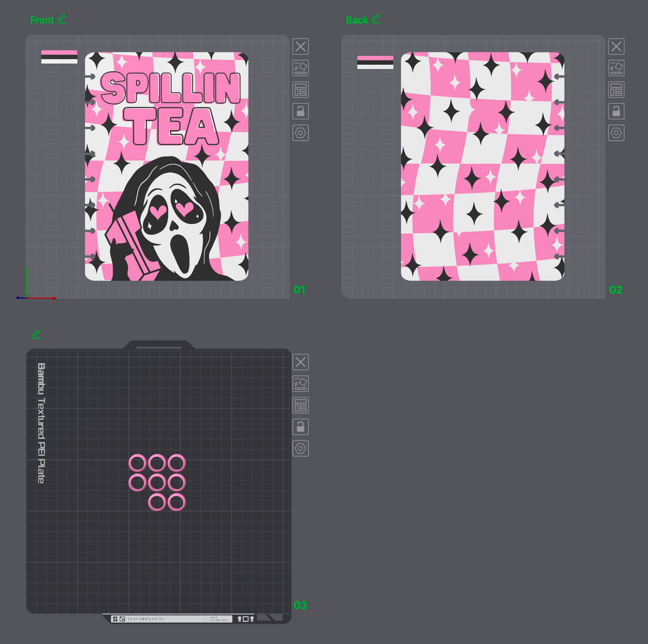Auto-orient objects on plate 01
648x644 pixels.
pyautogui.click(x=301, y=68)
